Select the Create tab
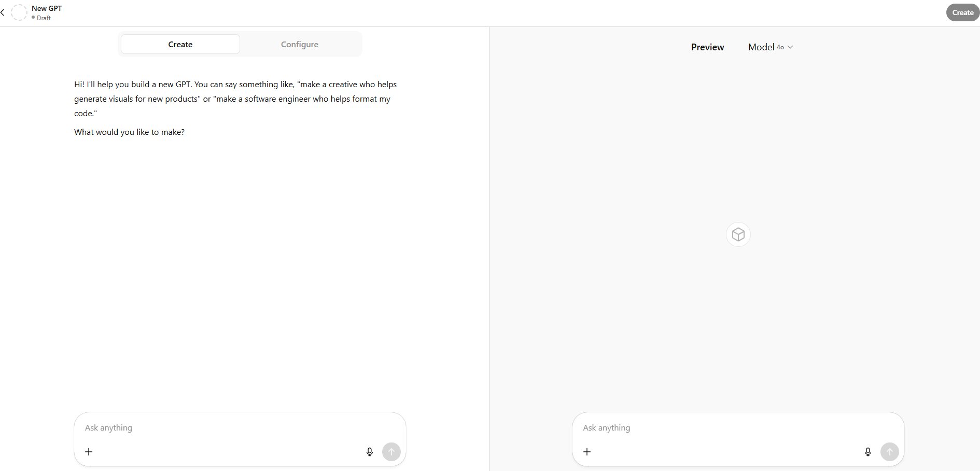Image resolution: width=980 pixels, height=471 pixels. 180,45
